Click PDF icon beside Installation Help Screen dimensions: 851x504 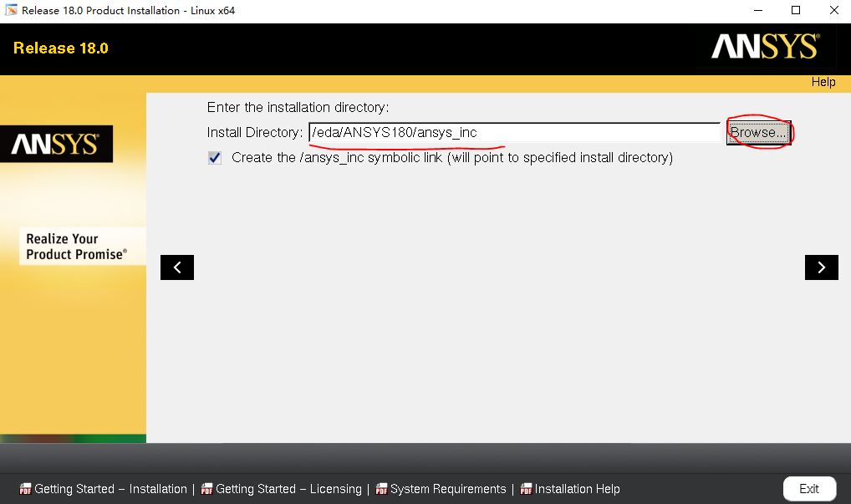[526, 489]
